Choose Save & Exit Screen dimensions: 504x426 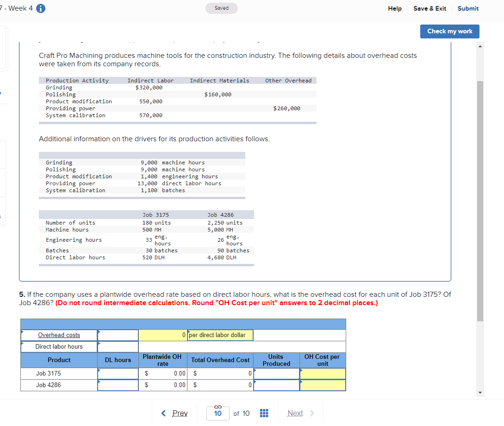429,8
